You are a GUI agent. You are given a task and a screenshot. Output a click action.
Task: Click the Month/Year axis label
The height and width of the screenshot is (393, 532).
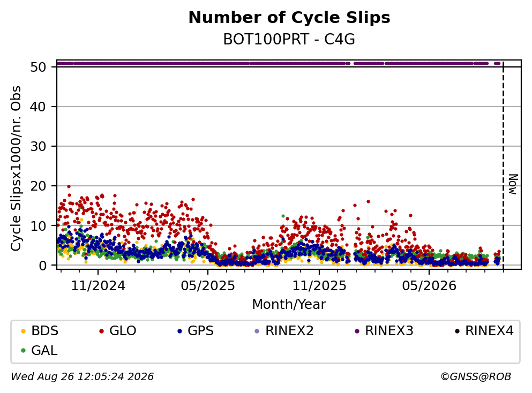click(x=289, y=305)
